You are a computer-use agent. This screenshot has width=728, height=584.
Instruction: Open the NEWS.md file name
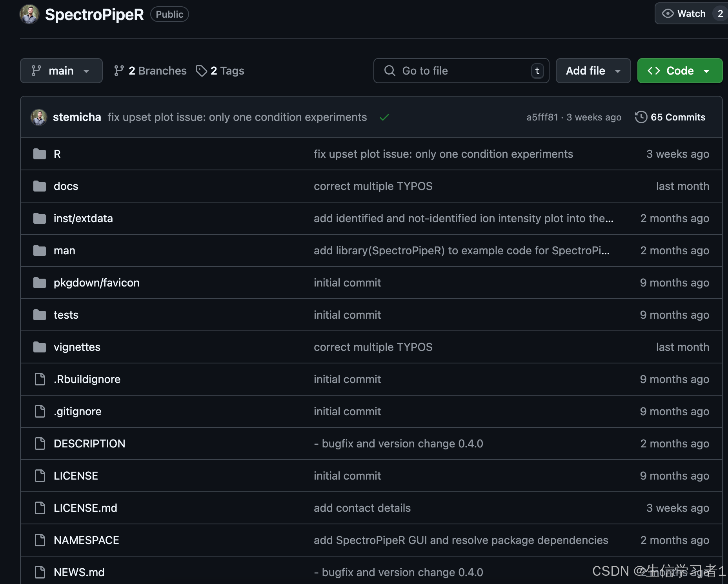pos(79,573)
